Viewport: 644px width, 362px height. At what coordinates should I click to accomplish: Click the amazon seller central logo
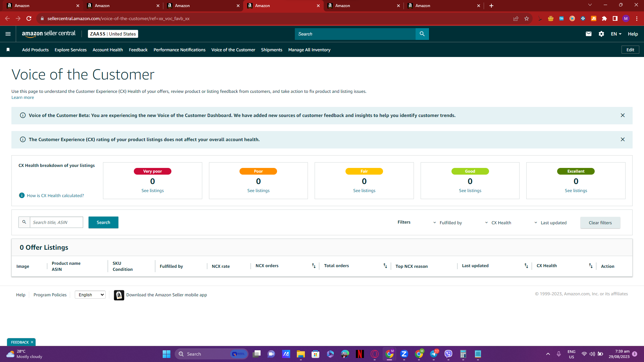point(49,34)
